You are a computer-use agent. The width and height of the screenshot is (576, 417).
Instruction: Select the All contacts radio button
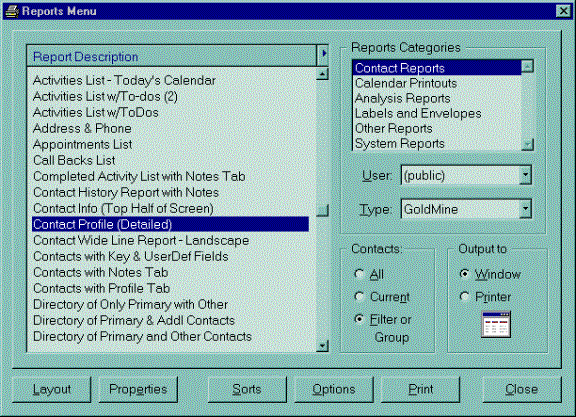359,274
